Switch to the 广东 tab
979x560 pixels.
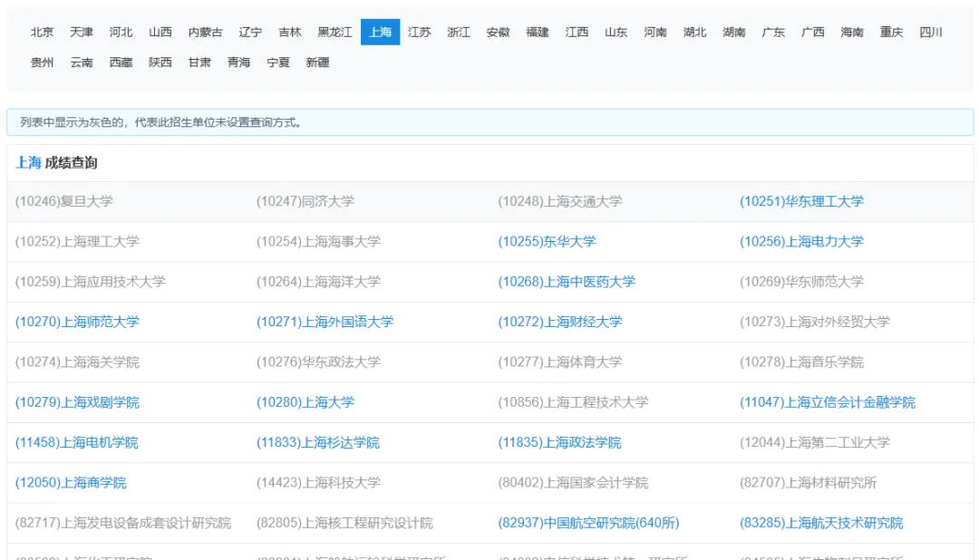[773, 32]
